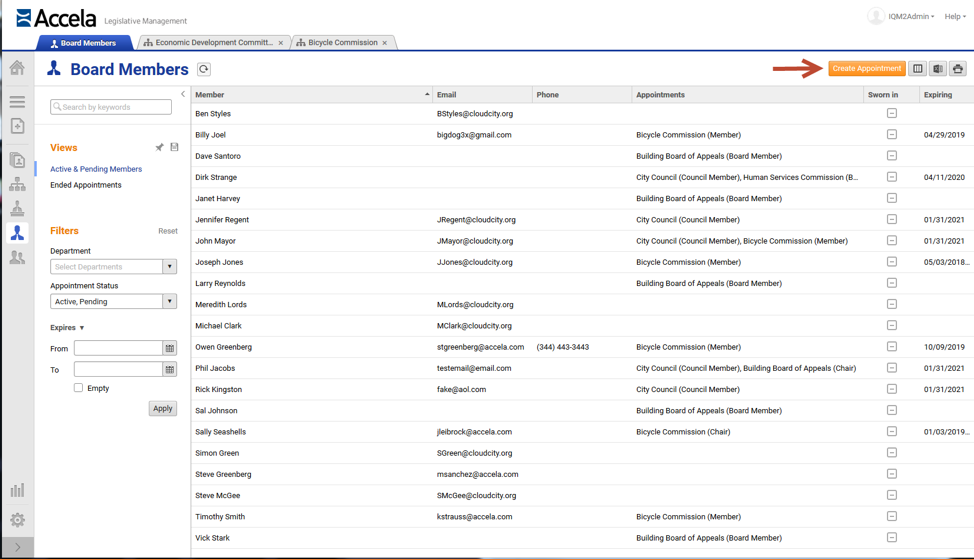The image size is (974, 560).
Task: Select the Meredith Lords row name
Action: tap(221, 304)
